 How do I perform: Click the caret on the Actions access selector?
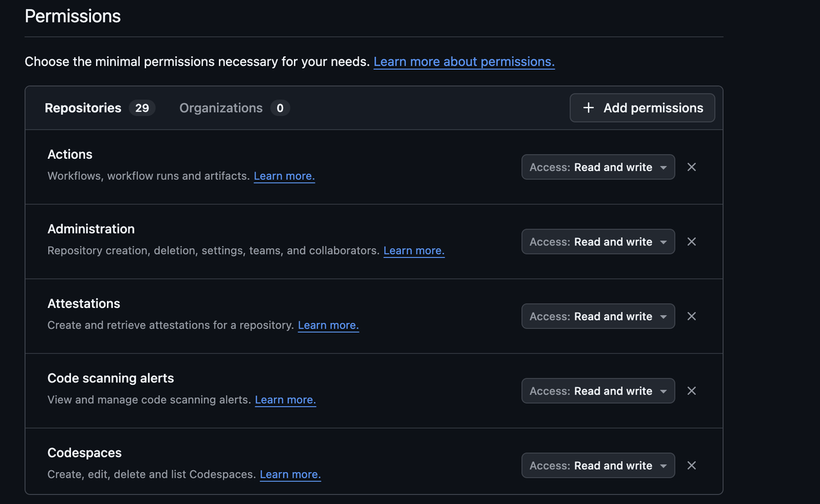pos(663,167)
